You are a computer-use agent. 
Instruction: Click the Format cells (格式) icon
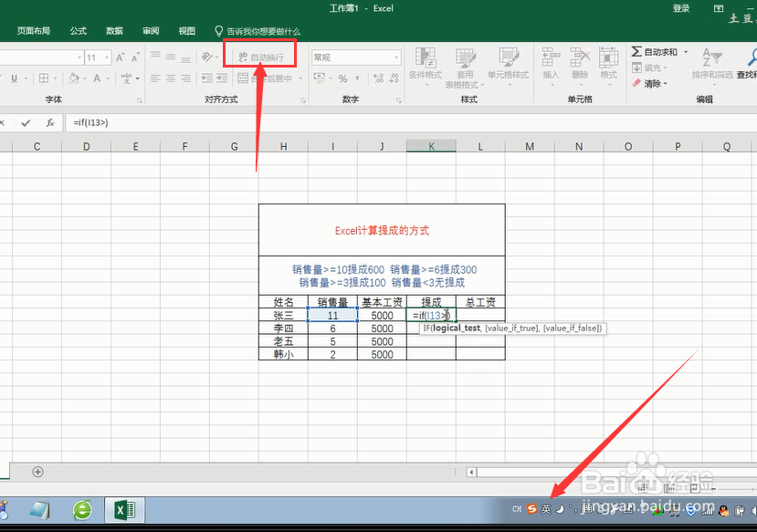[609, 65]
